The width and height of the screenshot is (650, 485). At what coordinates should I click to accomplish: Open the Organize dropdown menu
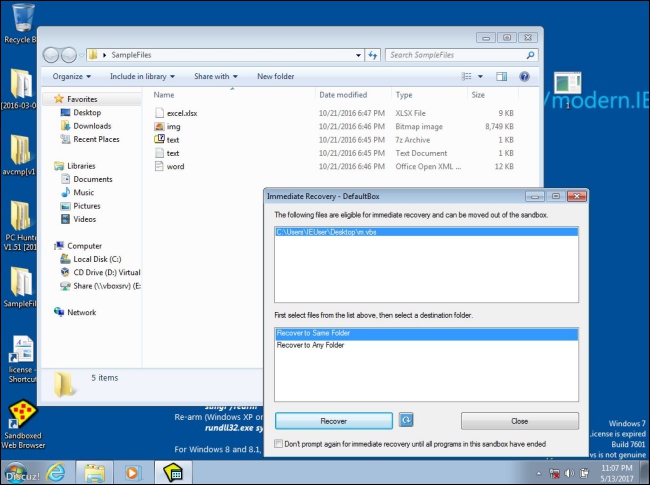(x=71, y=76)
